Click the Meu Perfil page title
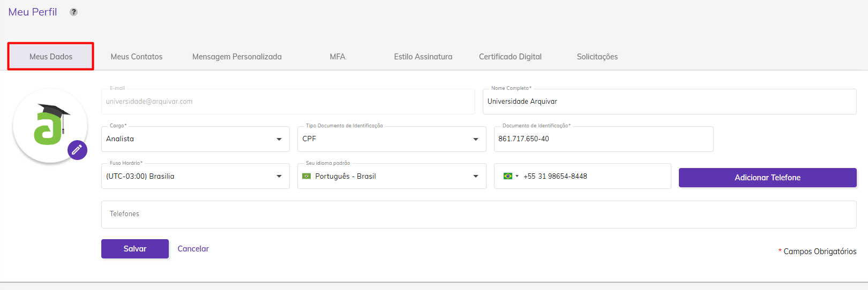 click(33, 12)
